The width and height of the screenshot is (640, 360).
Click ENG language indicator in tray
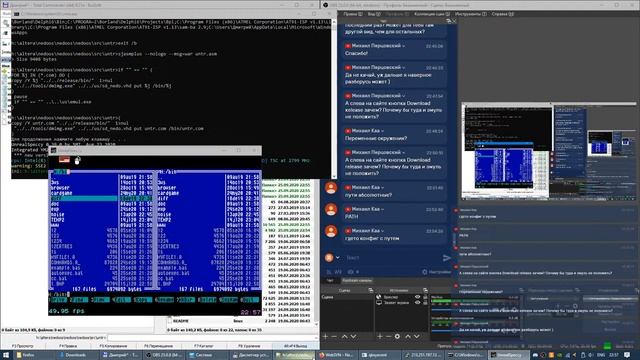601,355
